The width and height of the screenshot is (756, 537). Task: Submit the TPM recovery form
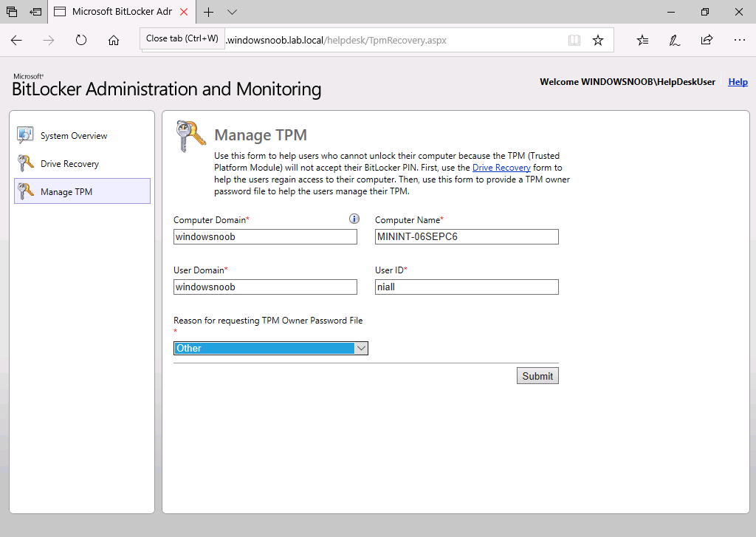pos(537,376)
